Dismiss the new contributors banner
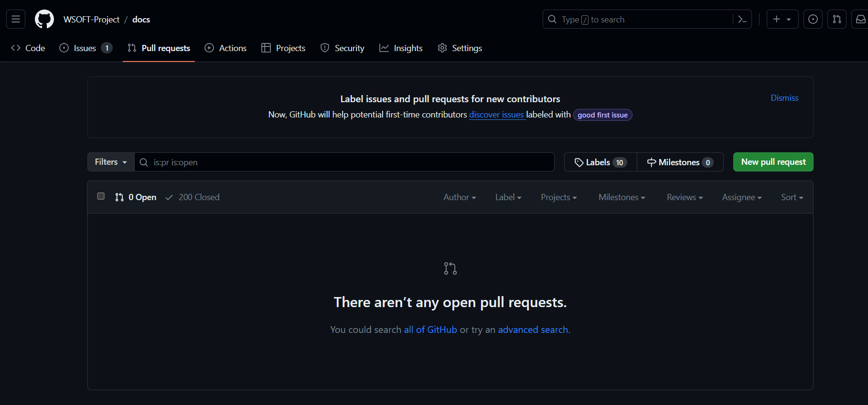 784,98
